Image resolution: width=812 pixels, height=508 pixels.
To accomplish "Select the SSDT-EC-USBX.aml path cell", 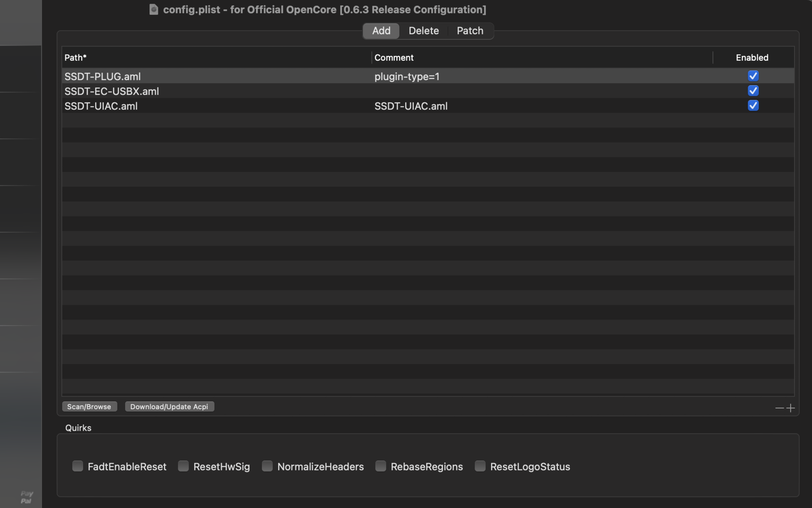I will click(217, 91).
